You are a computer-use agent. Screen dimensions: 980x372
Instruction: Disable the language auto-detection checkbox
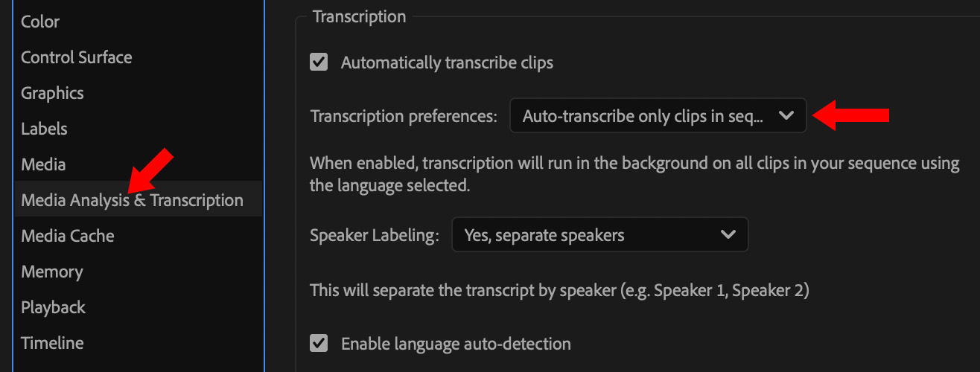319,344
